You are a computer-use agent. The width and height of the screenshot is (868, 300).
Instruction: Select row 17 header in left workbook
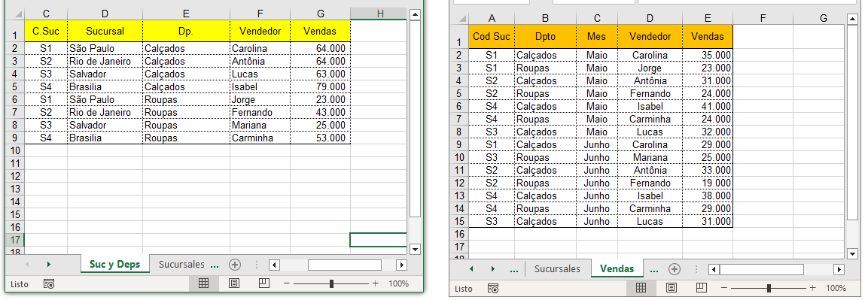tap(15, 240)
